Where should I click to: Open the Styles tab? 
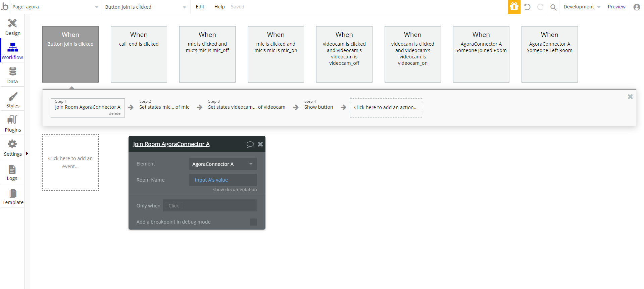coord(12,99)
